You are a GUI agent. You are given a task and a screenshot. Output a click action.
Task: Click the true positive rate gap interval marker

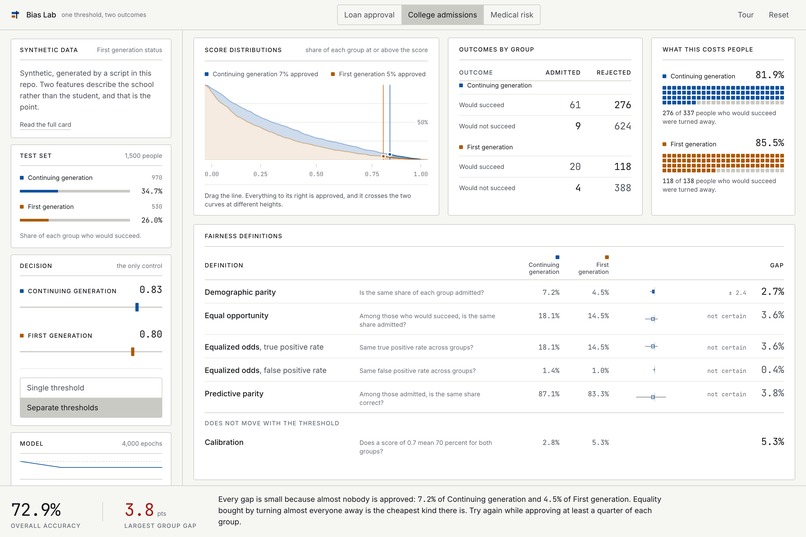coord(652,346)
